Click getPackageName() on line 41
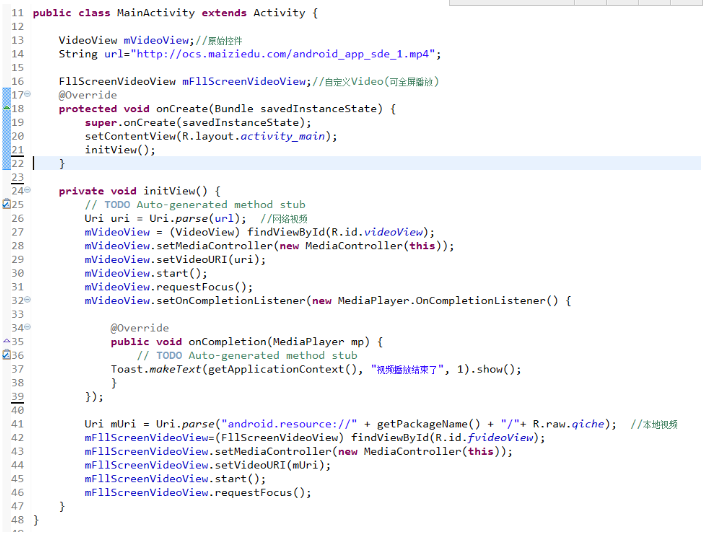The width and height of the screenshot is (712, 541). [x=428, y=424]
